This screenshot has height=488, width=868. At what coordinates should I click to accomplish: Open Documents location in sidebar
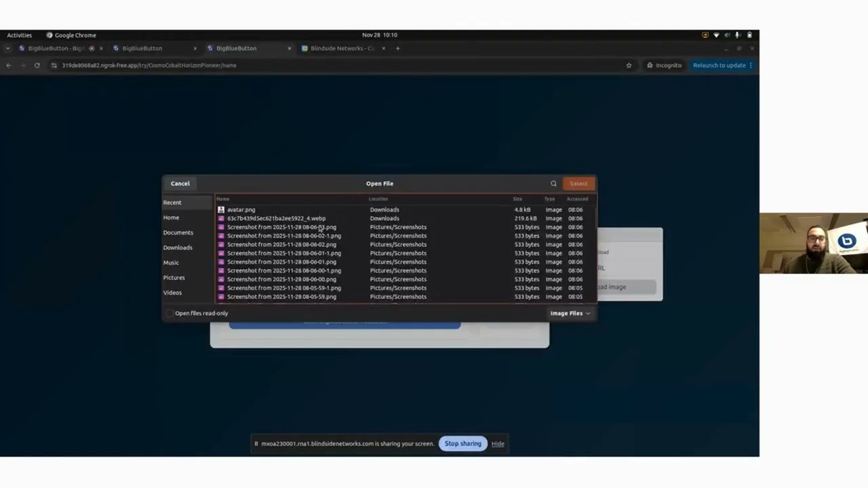click(187, 232)
